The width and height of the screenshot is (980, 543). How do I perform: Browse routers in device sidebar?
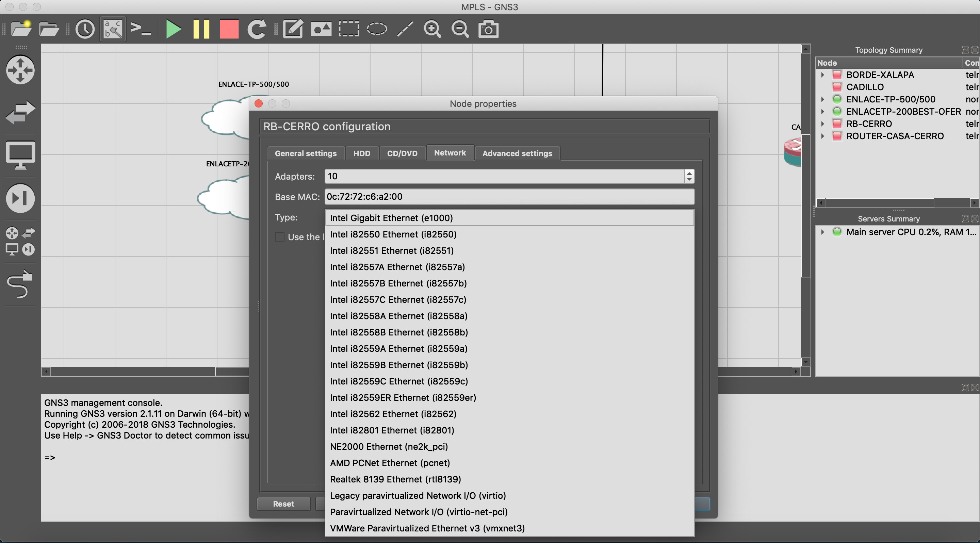(20, 70)
